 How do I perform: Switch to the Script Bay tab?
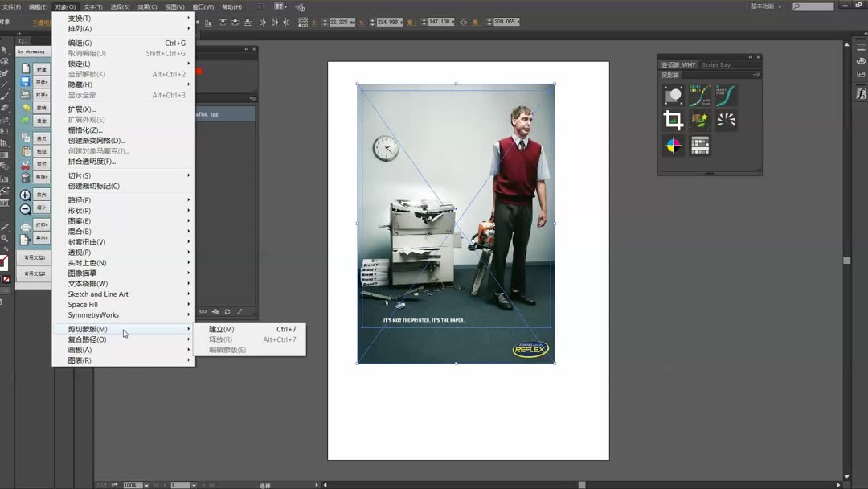point(716,64)
